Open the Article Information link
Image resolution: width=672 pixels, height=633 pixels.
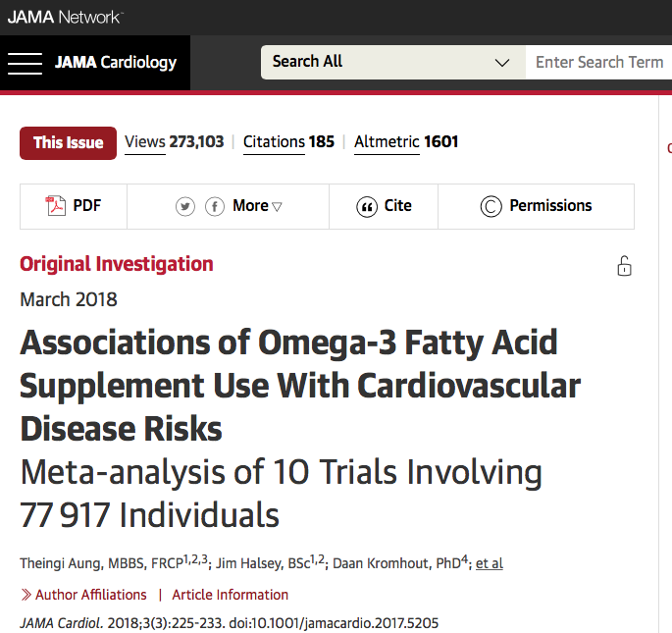pyautogui.click(x=231, y=595)
